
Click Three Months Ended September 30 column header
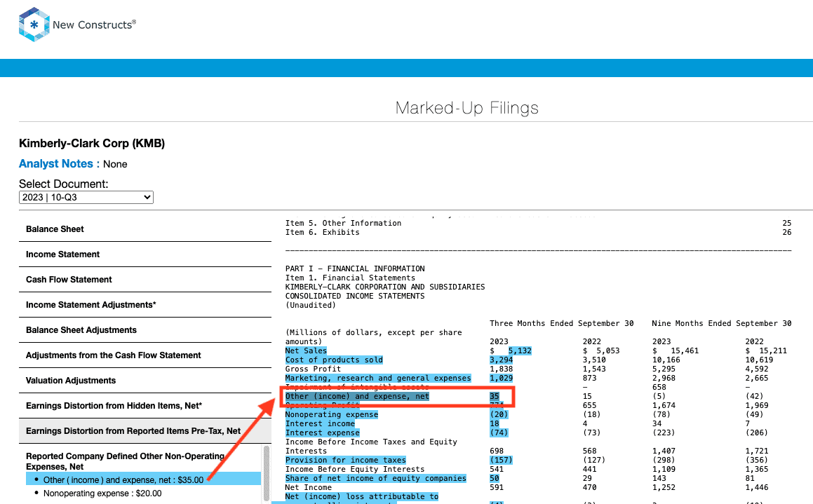pyautogui.click(x=562, y=323)
